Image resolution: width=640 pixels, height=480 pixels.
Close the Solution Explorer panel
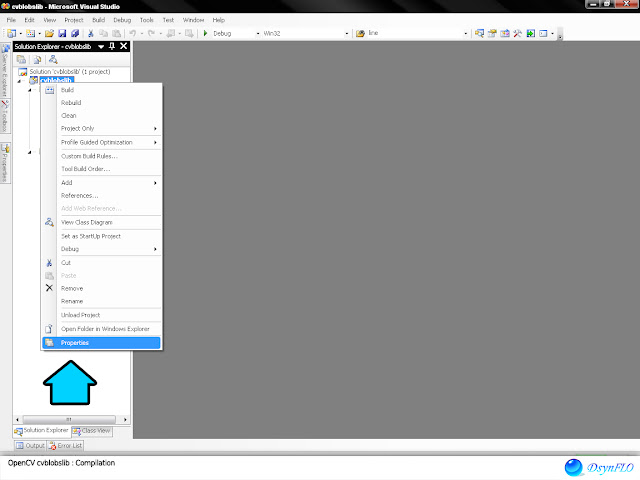(124, 46)
